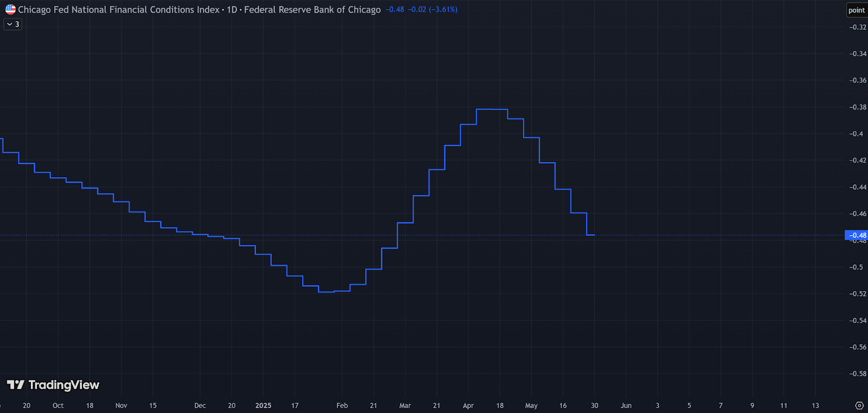Click the 30 date label before Jun

595,405
